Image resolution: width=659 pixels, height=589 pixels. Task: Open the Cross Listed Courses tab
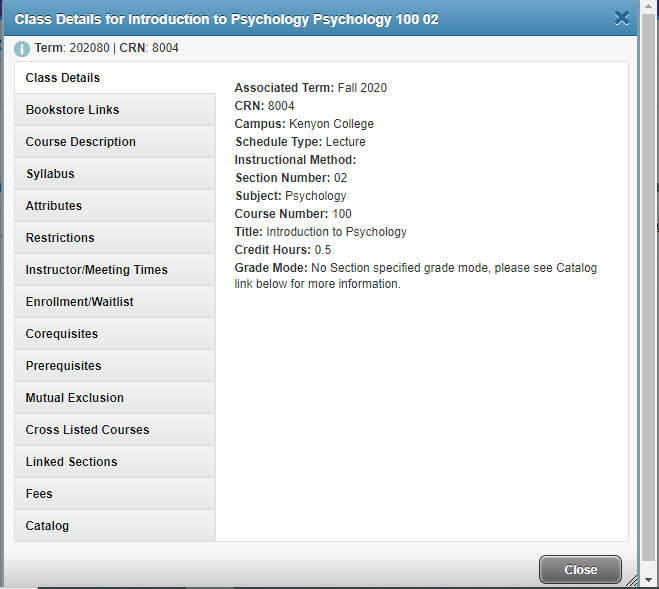(115, 429)
